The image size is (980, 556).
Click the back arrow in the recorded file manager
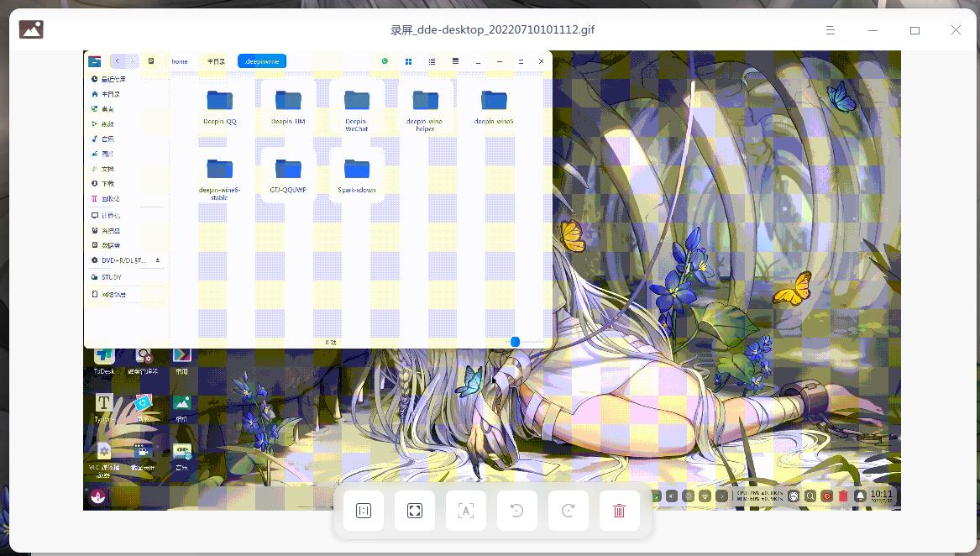pyautogui.click(x=117, y=60)
